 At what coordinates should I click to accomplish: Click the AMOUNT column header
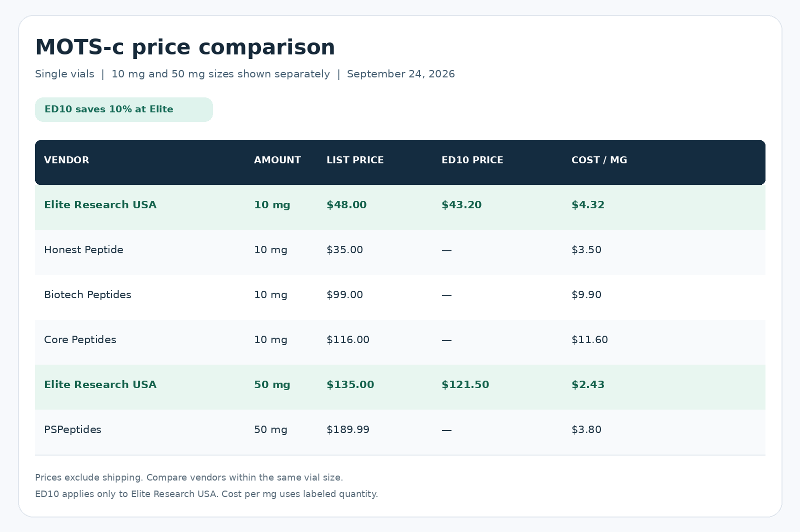pyautogui.click(x=277, y=160)
